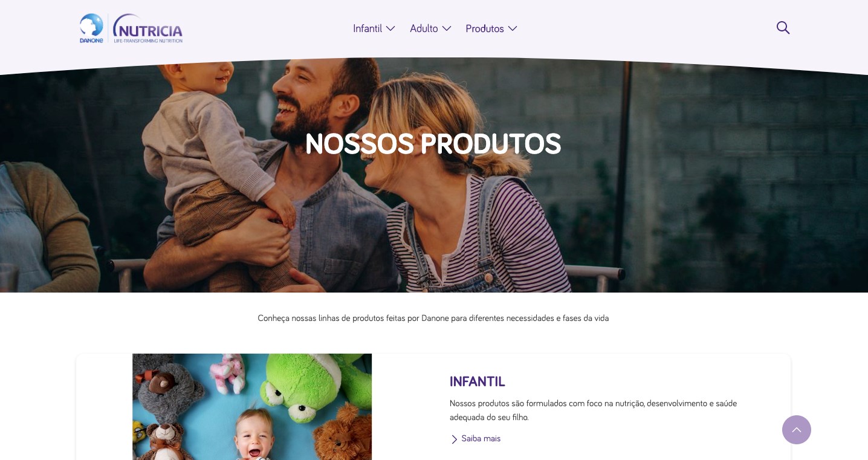
Task: Open the Adulto menu item
Action: tap(424, 28)
